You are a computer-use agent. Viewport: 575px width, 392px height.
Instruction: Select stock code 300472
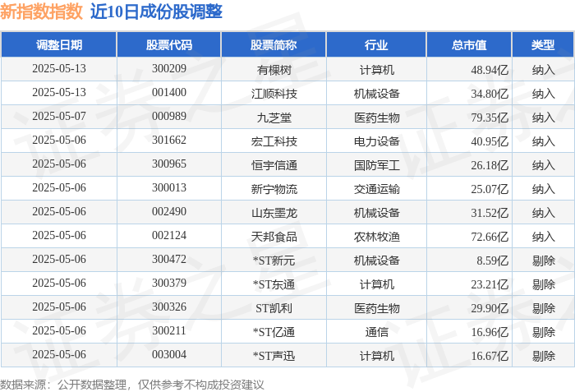coord(169,260)
